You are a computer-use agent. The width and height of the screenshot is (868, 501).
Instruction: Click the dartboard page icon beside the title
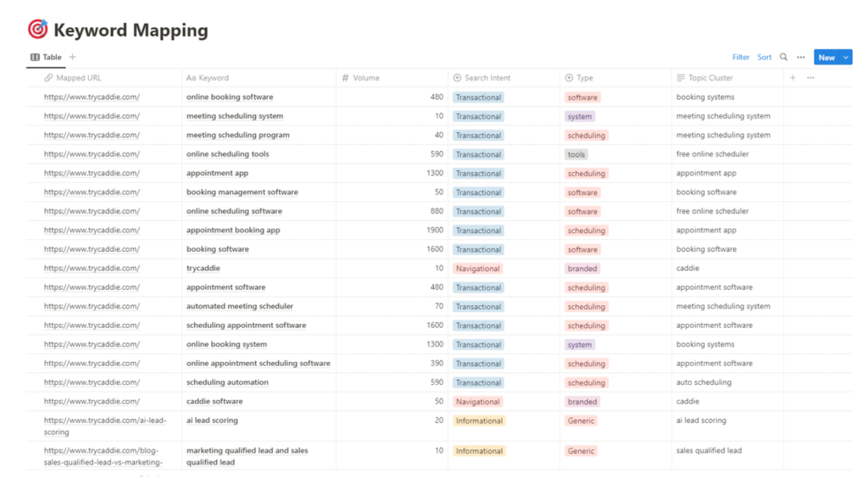37,29
